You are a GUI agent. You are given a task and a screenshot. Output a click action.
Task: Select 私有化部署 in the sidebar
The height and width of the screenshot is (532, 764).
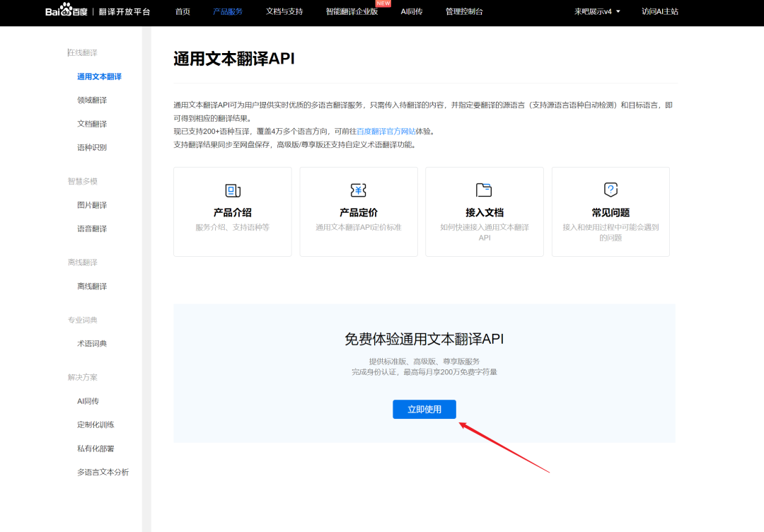coord(96,449)
